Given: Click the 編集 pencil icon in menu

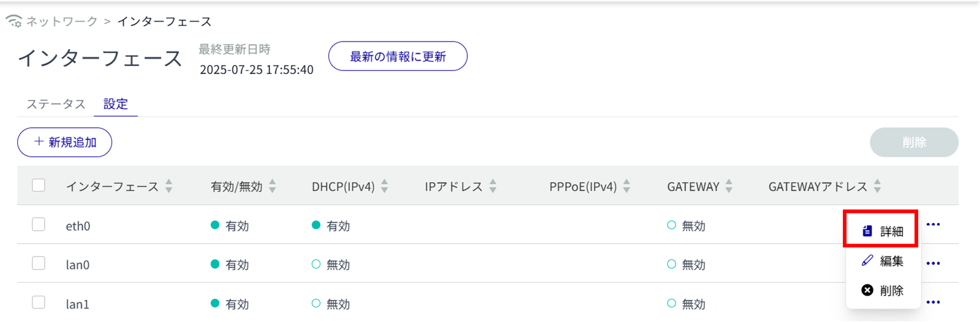Looking at the screenshot, I should click(x=867, y=261).
